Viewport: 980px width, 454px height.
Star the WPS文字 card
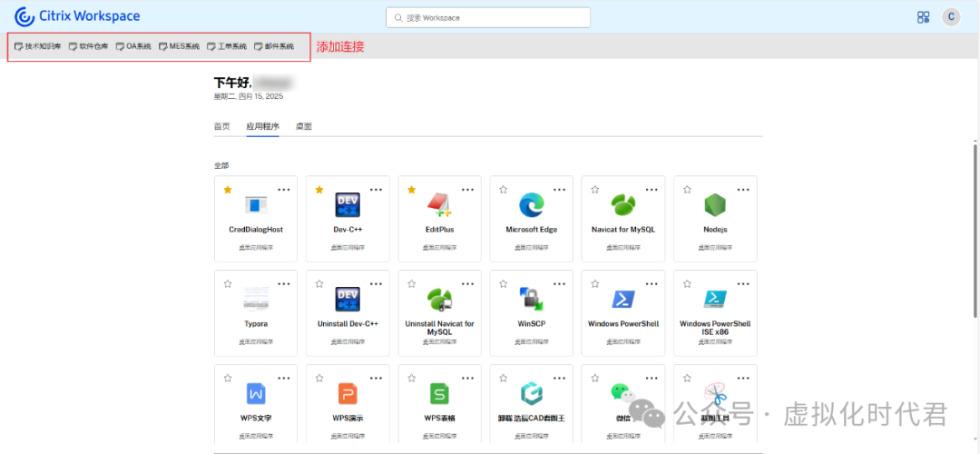[228, 379]
